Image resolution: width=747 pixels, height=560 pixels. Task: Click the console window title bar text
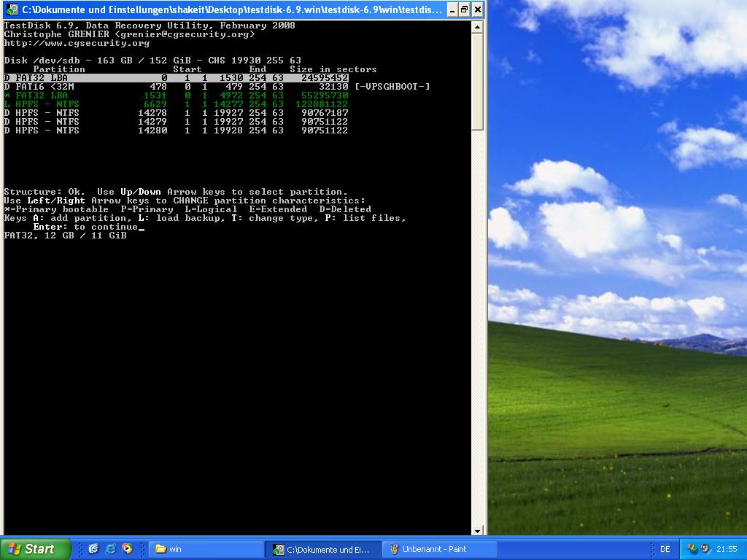coord(232,9)
